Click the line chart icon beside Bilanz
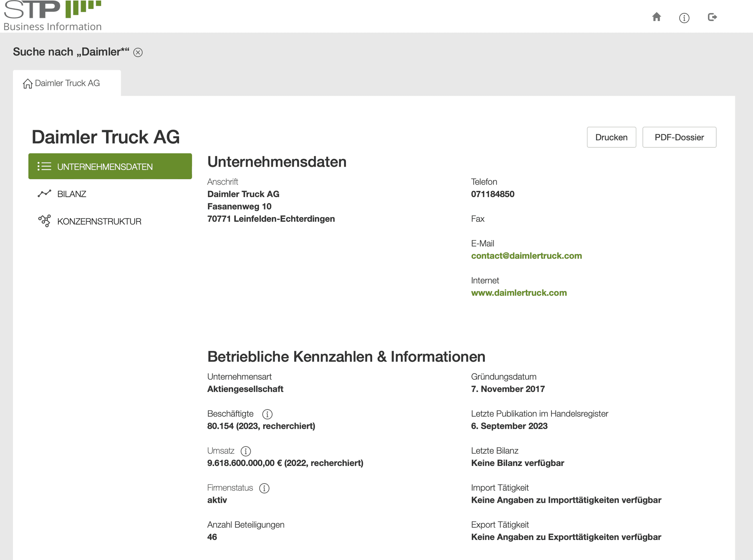This screenshot has width=753, height=560. pyautogui.click(x=44, y=194)
